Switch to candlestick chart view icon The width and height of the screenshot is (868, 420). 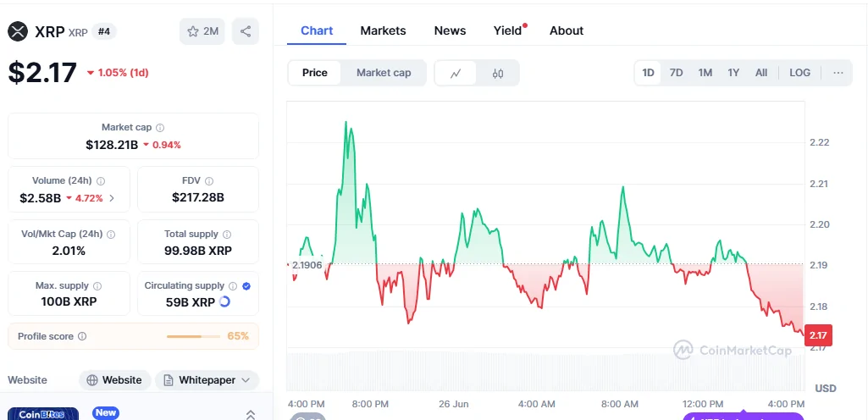coord(498,73)
